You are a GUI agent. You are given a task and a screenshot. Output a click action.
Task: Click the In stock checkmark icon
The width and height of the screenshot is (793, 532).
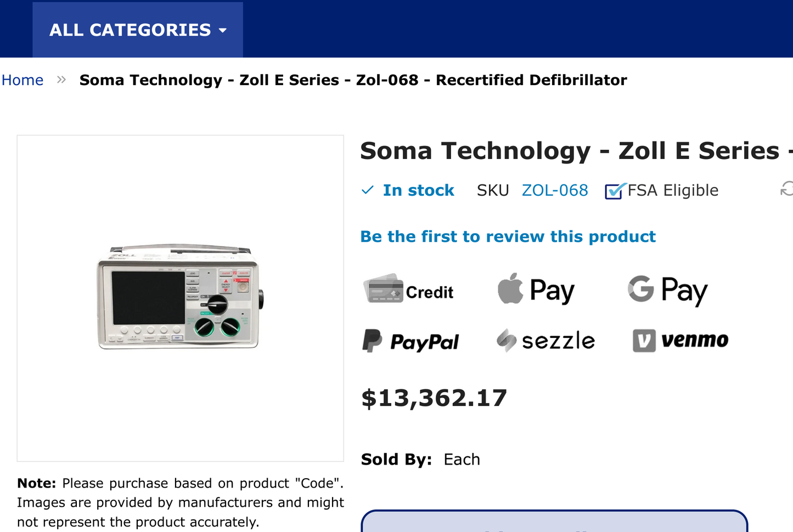(x=368, y=190)
